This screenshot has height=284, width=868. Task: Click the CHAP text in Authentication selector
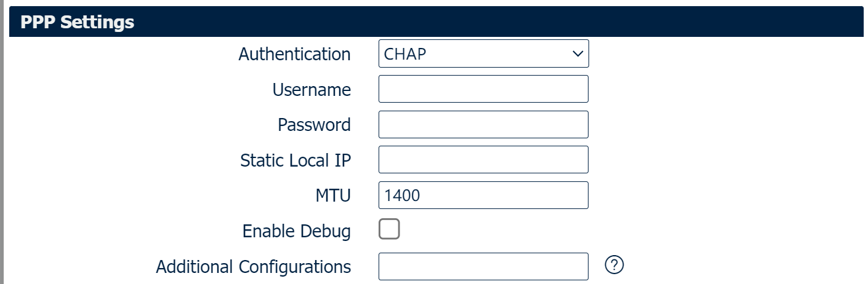click(405, 54)
